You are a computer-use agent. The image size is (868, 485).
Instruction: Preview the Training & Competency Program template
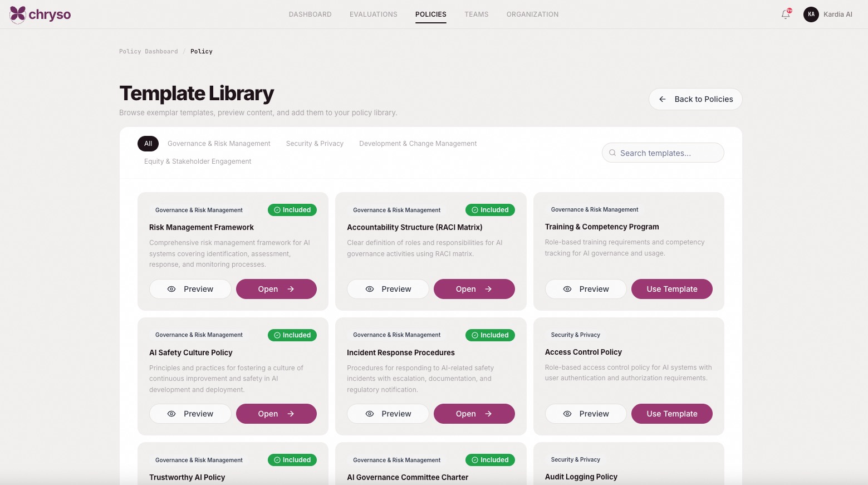585,289
